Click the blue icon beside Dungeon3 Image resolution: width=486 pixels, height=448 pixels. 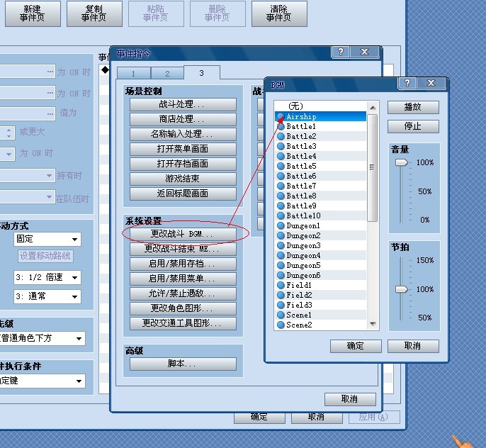281,245
